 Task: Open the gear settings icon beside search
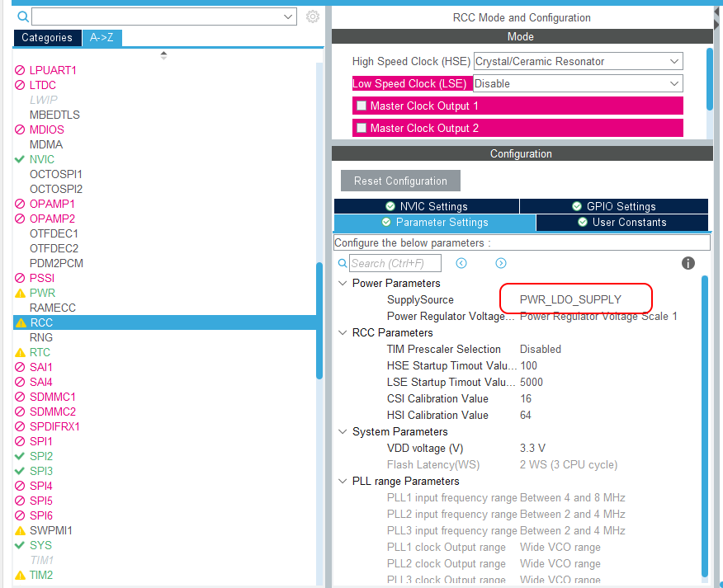(313, 16)
